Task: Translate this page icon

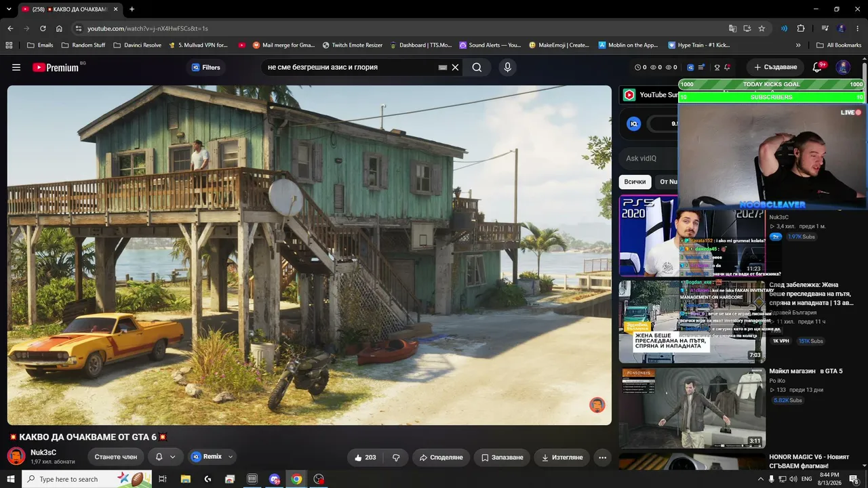Action: pos(732,28)
